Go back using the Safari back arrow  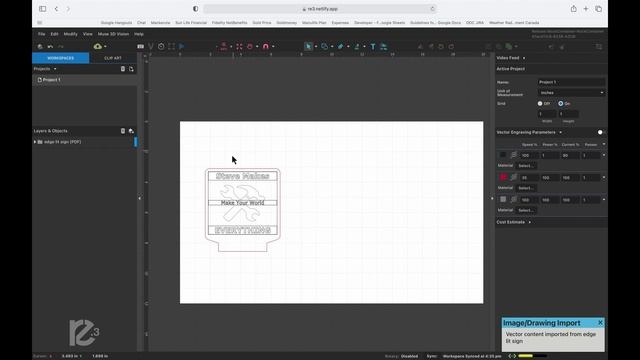click(56, 9)
